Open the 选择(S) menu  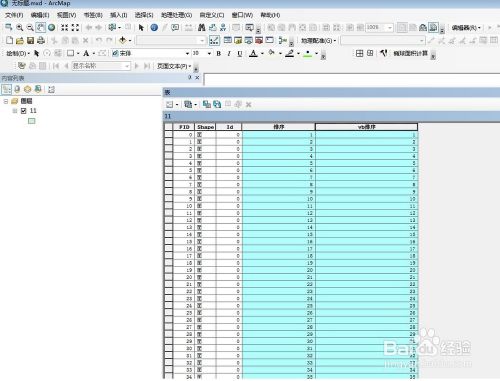click(x=144, y=15)
